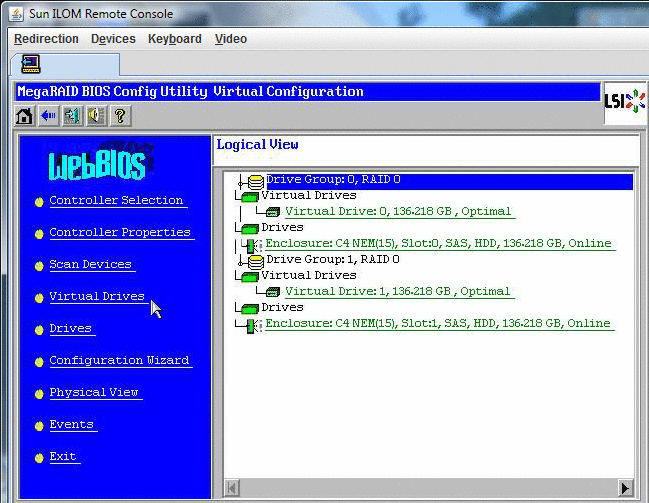Click the Slot:0 enclosure drive icon
Screen dimensions: 649x503
tap(253, 245)
